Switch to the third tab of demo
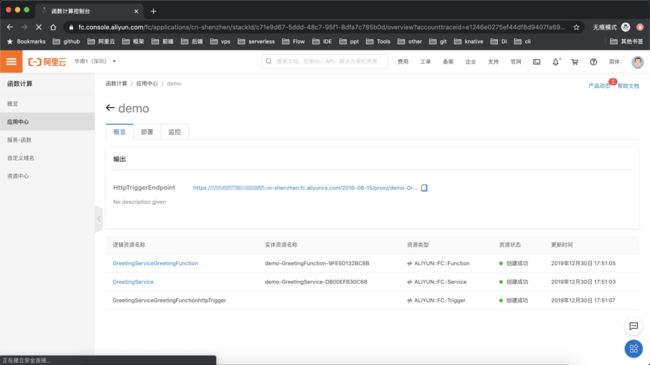Screen dimensions: 650x365 (175, 132)
